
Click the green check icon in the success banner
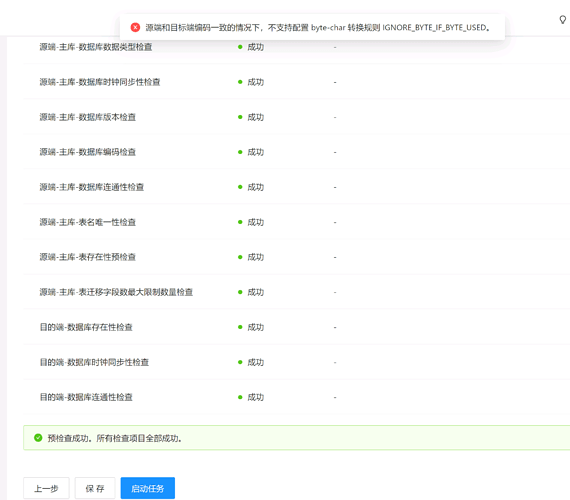(x=38, y=438)
